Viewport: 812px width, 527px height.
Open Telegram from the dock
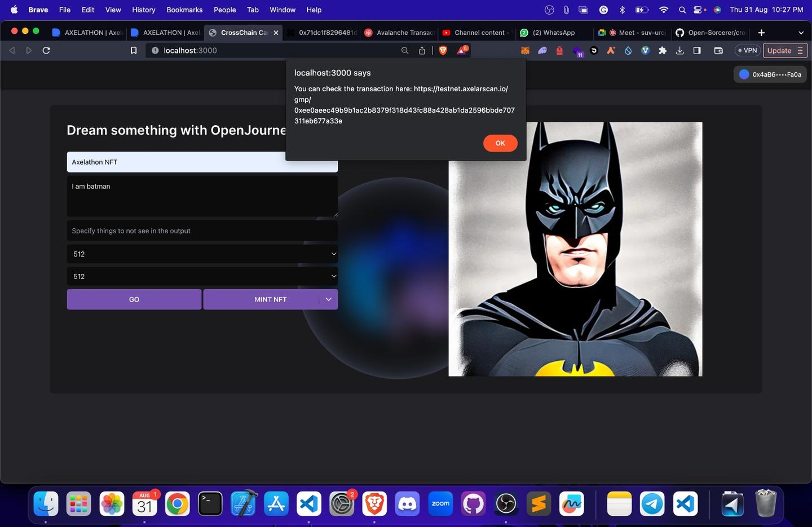(652, 503)
